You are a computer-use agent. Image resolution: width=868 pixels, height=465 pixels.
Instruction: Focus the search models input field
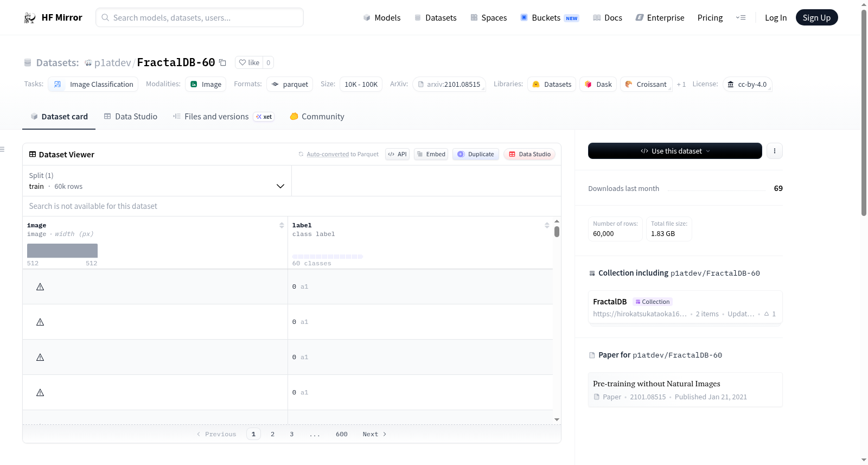click(200, 17)
